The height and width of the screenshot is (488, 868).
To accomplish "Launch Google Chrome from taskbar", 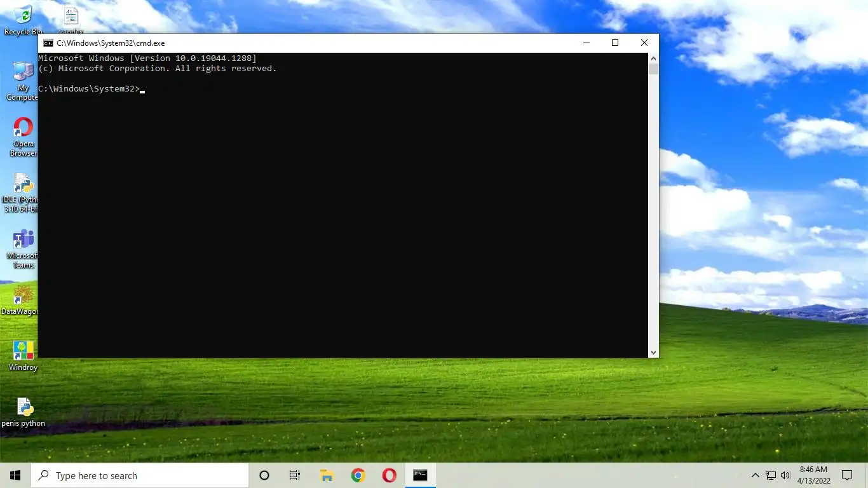I will [x=358, y=475].
